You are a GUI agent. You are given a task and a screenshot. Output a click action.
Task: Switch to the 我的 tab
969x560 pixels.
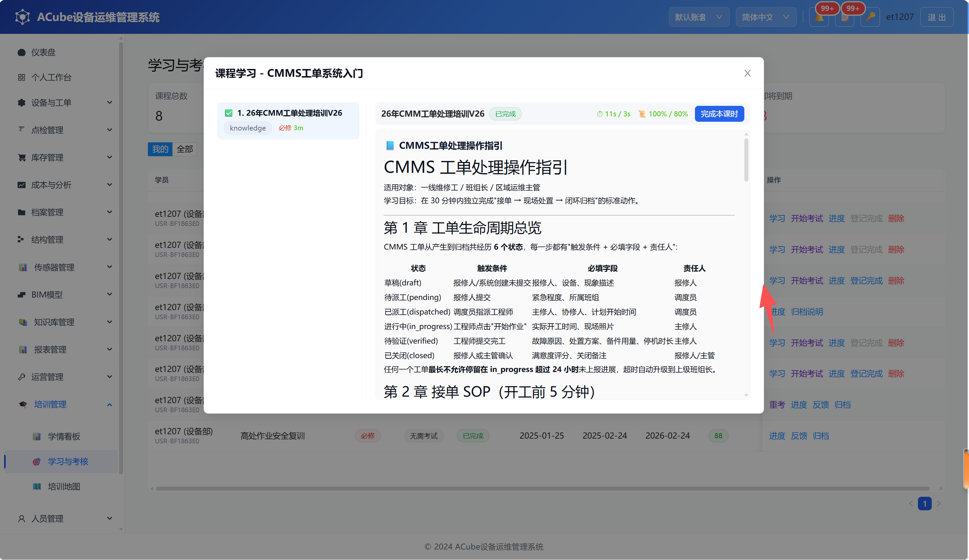(160, 149)
